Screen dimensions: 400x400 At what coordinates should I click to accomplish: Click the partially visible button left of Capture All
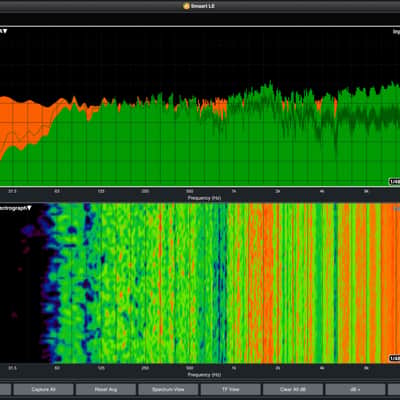5,389
